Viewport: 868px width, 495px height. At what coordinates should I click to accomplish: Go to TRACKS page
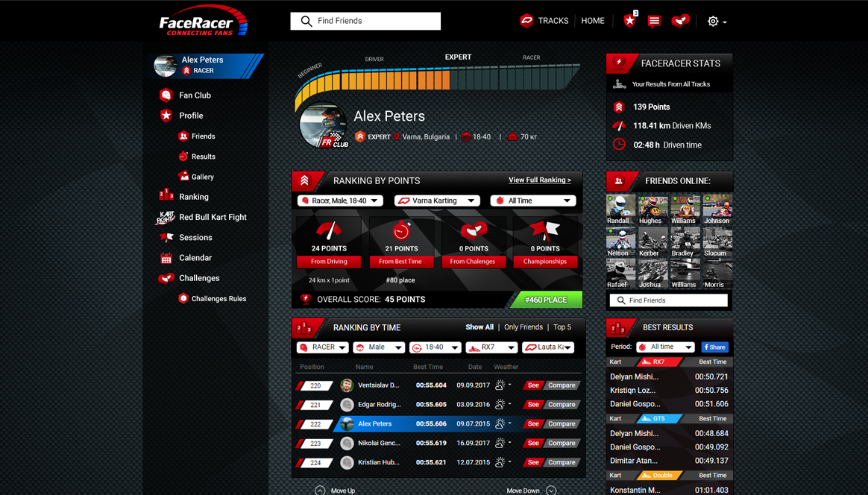[x=553, y=20]
